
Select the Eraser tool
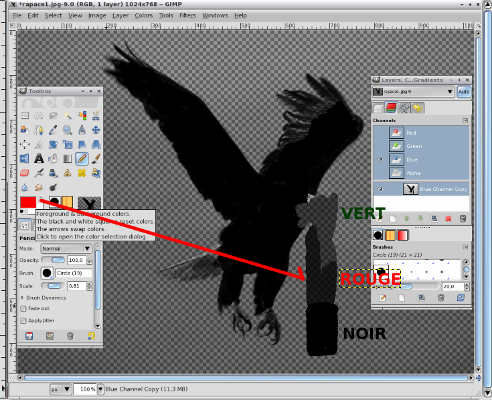[25, 173]
